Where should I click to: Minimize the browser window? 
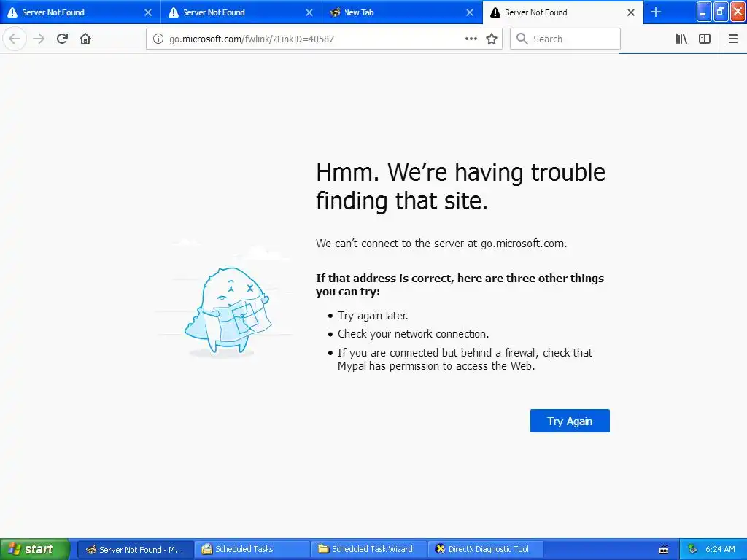click(x=704, y=12)
